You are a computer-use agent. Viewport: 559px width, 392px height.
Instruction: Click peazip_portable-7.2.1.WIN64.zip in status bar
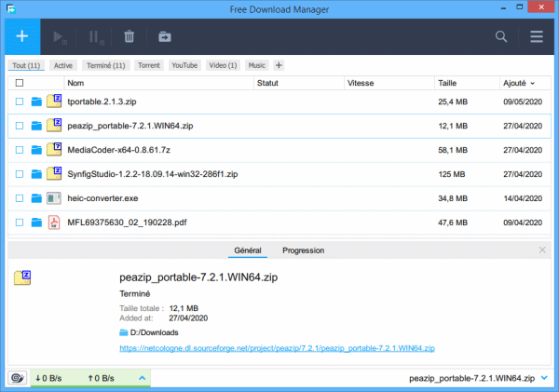[x=471, y=378]
